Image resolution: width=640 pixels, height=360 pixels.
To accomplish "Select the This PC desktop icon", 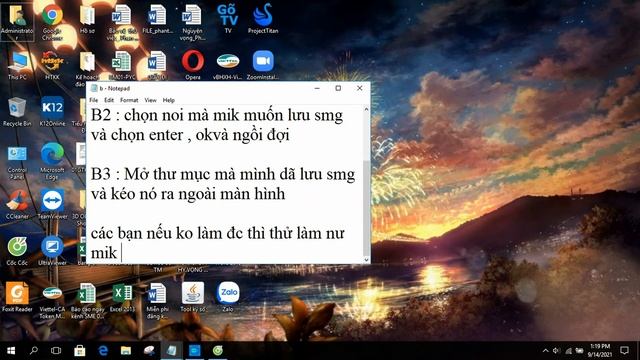I will (17, 65).
